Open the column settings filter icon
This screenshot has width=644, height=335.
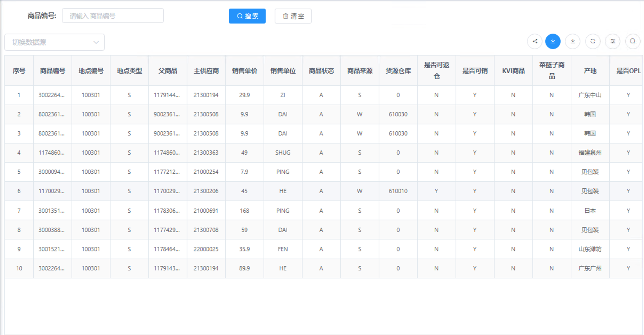tap(613, 41)
